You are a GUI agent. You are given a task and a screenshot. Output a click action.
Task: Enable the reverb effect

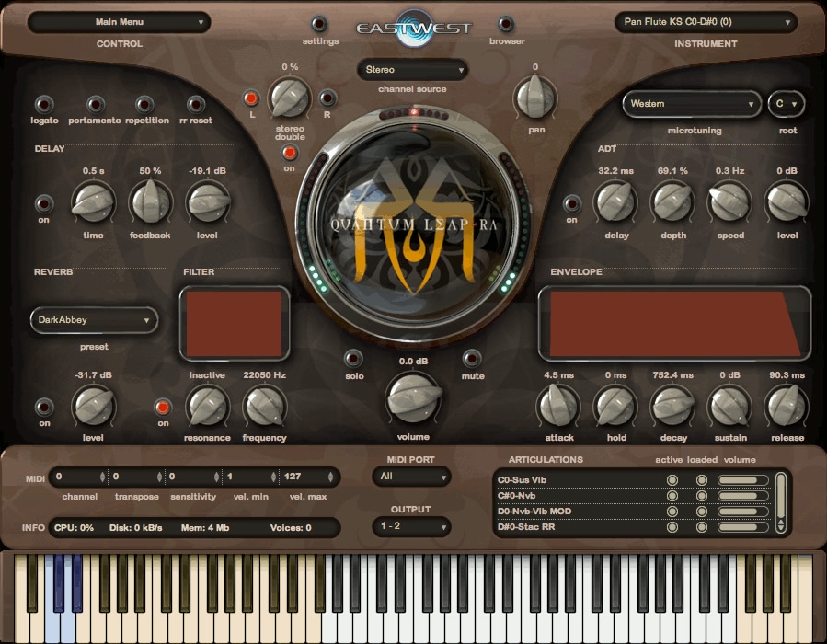pos(44,407)
